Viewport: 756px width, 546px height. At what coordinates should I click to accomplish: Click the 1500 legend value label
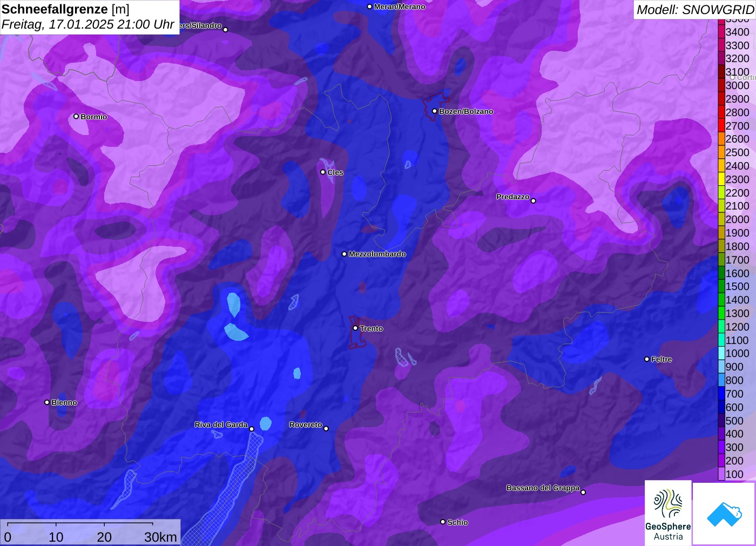[x=738, y=286]
